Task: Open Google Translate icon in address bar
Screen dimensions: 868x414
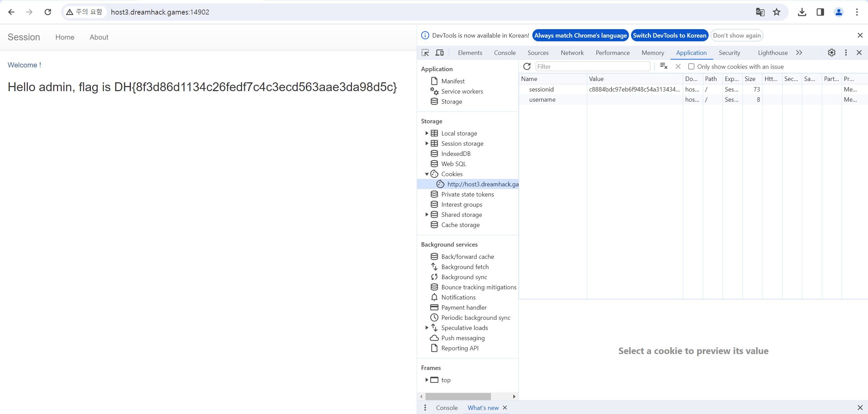Action: coord(760,12)
